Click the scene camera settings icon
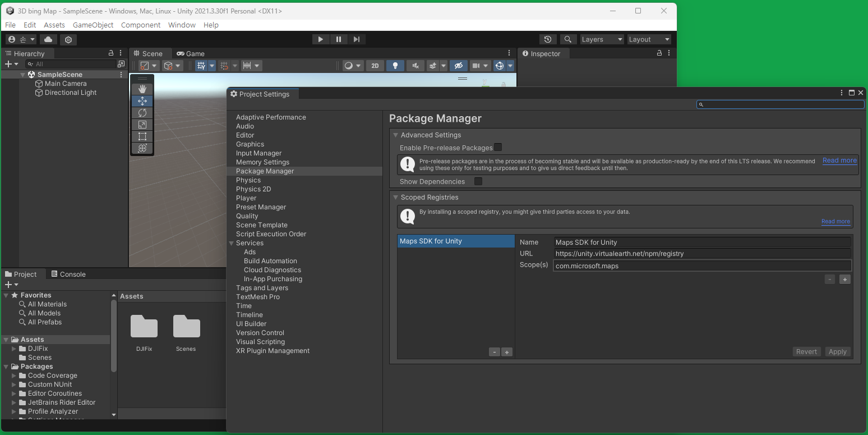 click(x=477, y=66)
